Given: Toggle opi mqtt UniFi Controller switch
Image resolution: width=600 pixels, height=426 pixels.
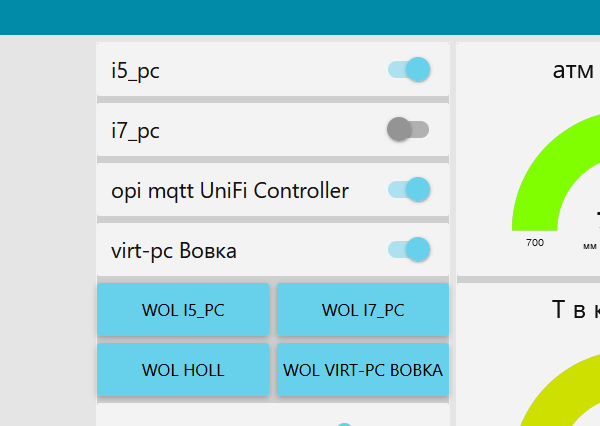Looking at the screenshot, I should [x=409, y=189].
